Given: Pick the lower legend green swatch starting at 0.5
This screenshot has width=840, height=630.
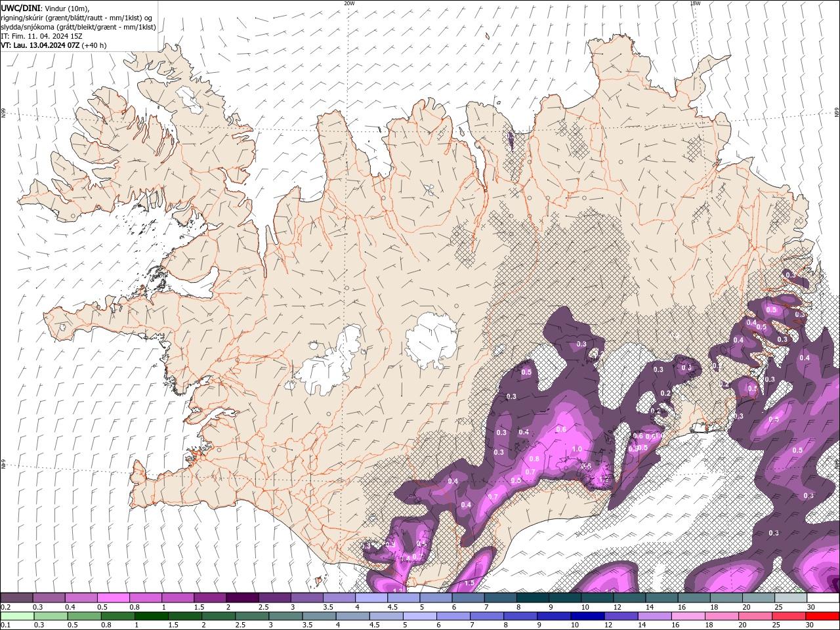Looking at the screenshot, I should [x=84, y=616].
